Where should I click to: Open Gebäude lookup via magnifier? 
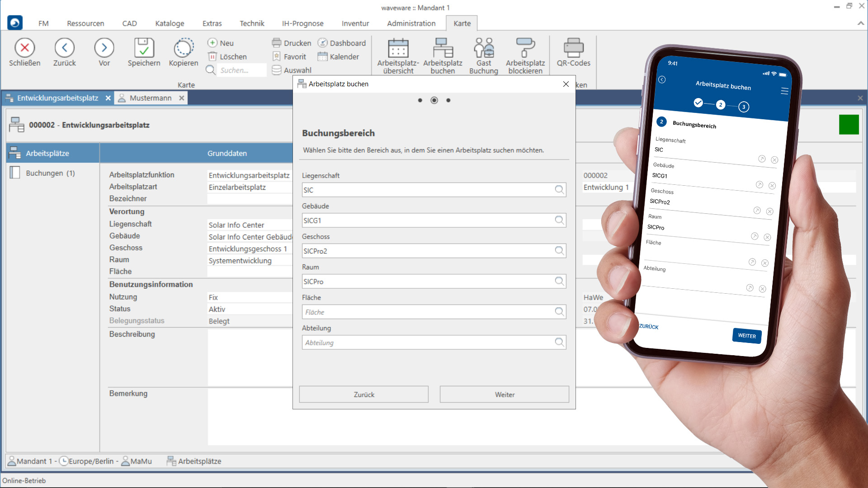559,220
